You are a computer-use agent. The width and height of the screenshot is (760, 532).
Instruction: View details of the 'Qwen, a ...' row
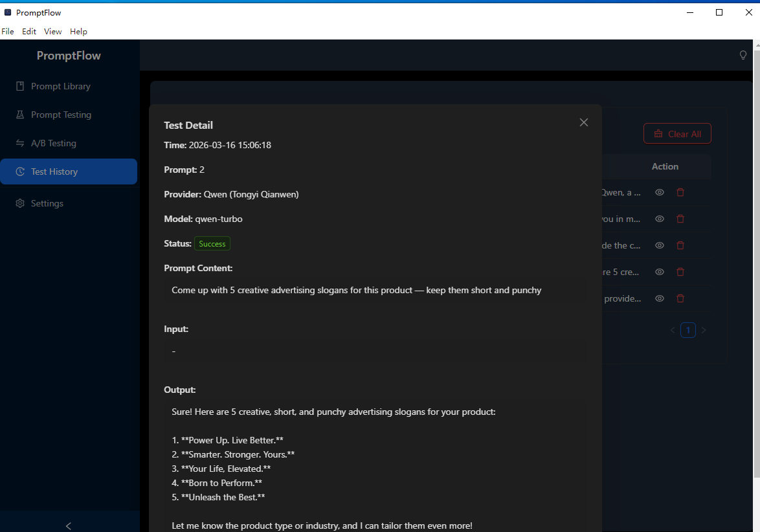(x=659, y=192)
